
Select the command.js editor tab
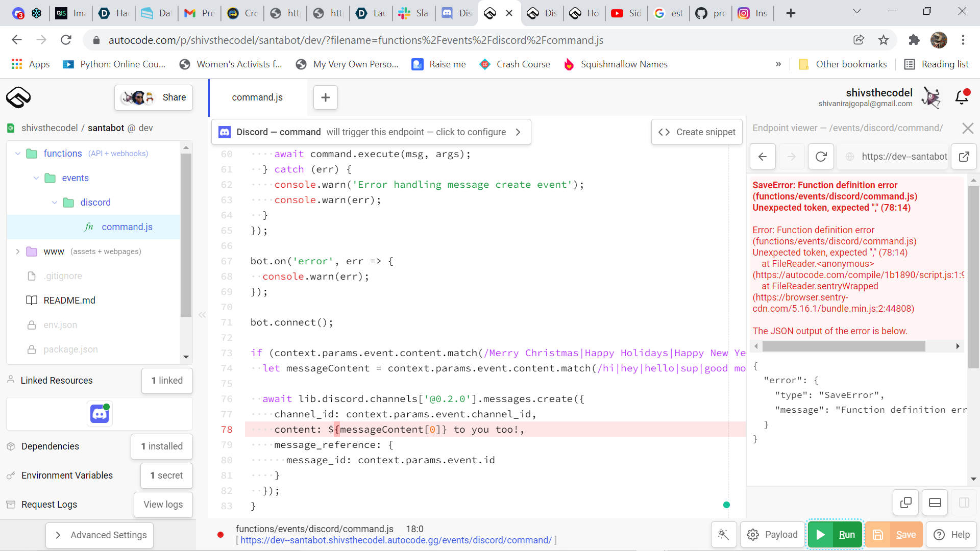point(257,97)
